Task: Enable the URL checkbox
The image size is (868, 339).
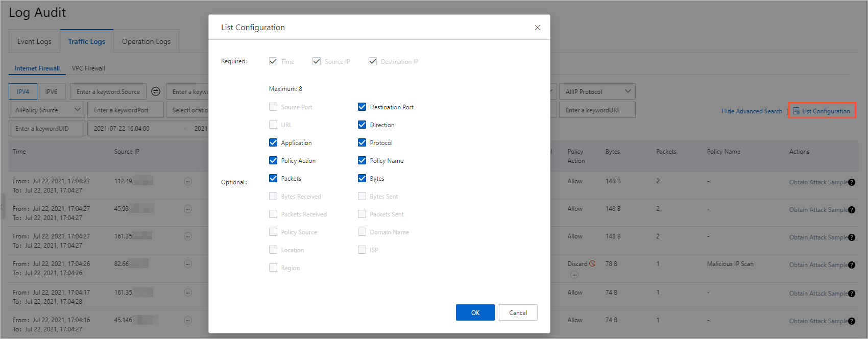Action: point(273,125)
